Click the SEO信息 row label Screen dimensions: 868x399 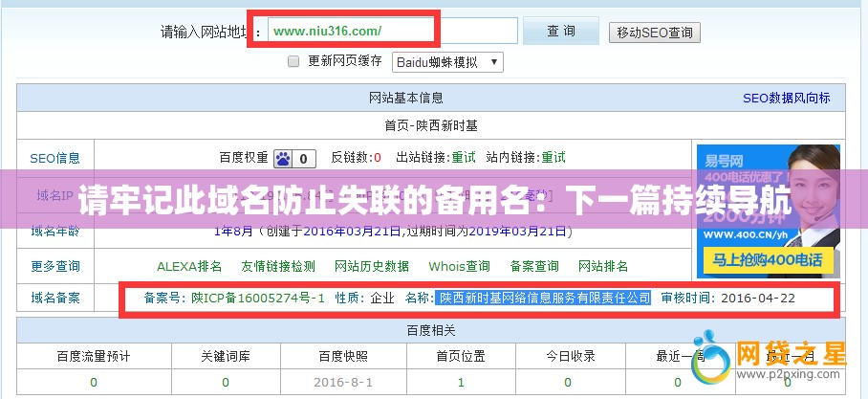click(x=54, y=158)
